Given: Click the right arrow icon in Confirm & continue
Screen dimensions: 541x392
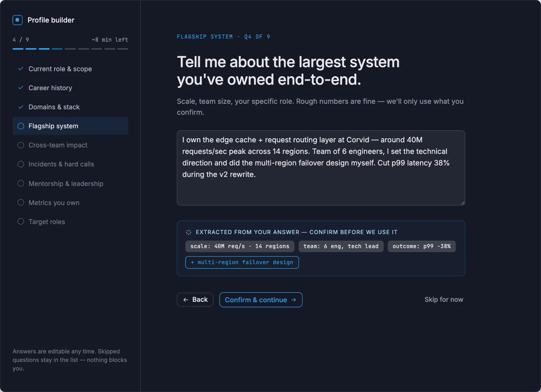Looking at the screenshot, I should click(294, 300).
